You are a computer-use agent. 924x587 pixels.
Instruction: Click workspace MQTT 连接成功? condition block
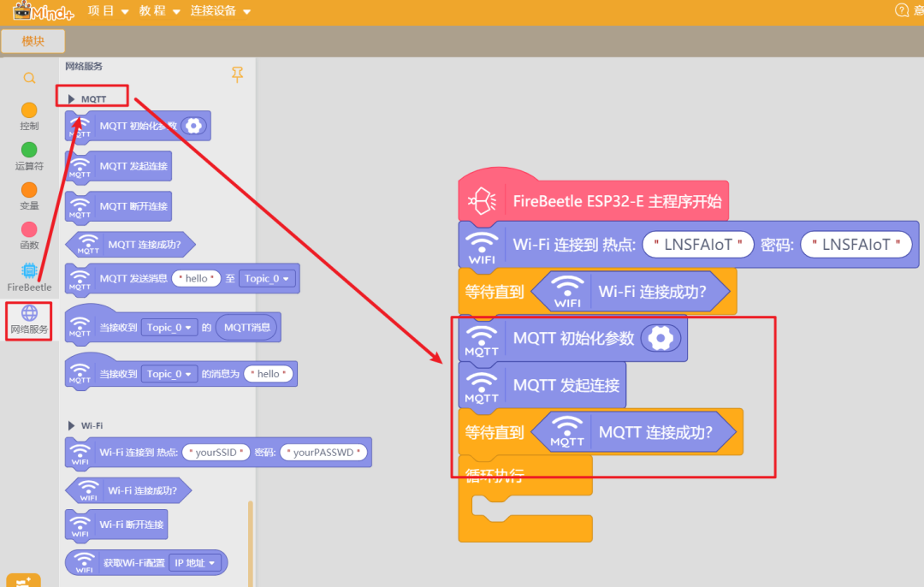633,432
